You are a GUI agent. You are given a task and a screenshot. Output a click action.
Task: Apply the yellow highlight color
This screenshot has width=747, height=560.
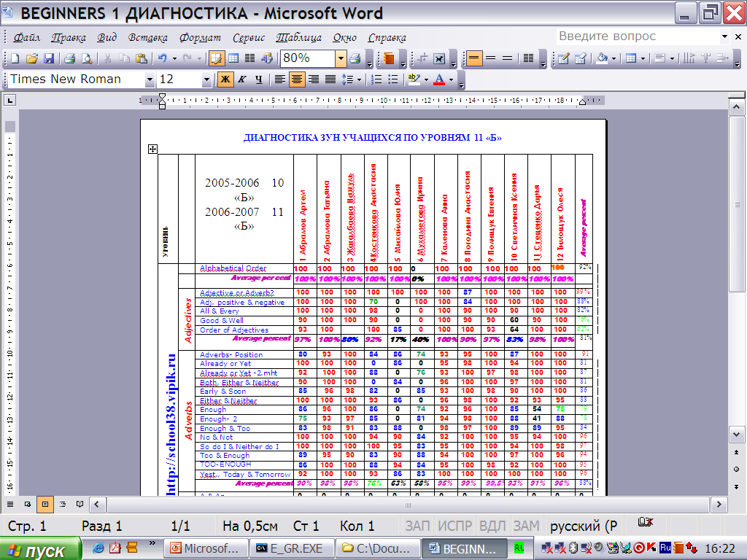click(414, 79)
